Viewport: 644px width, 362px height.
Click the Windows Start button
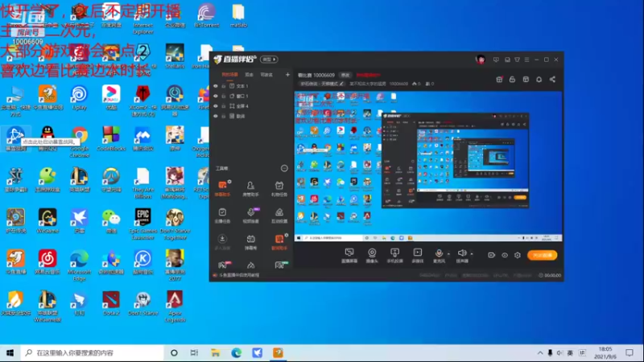pyautogui.click(x=10, y=353)
